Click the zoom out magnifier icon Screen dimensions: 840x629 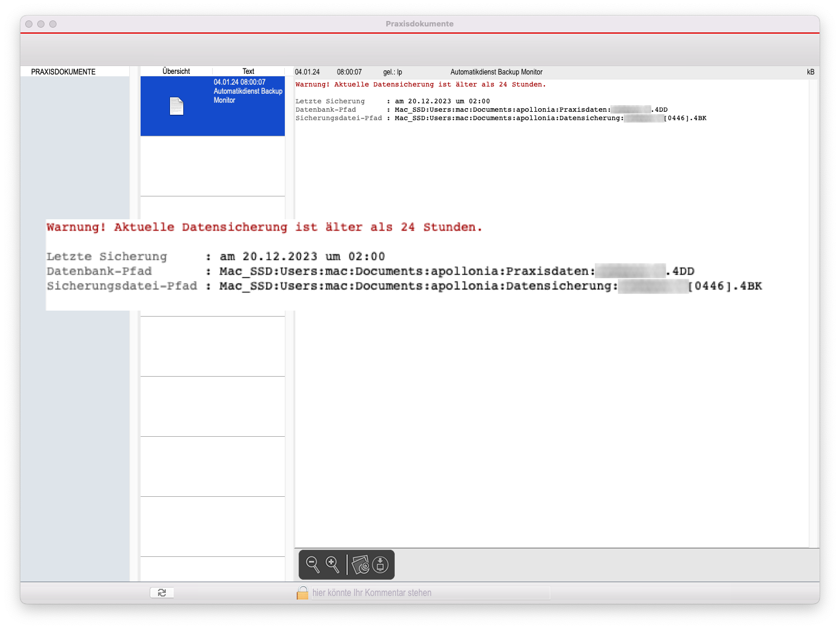pos(313,565)
